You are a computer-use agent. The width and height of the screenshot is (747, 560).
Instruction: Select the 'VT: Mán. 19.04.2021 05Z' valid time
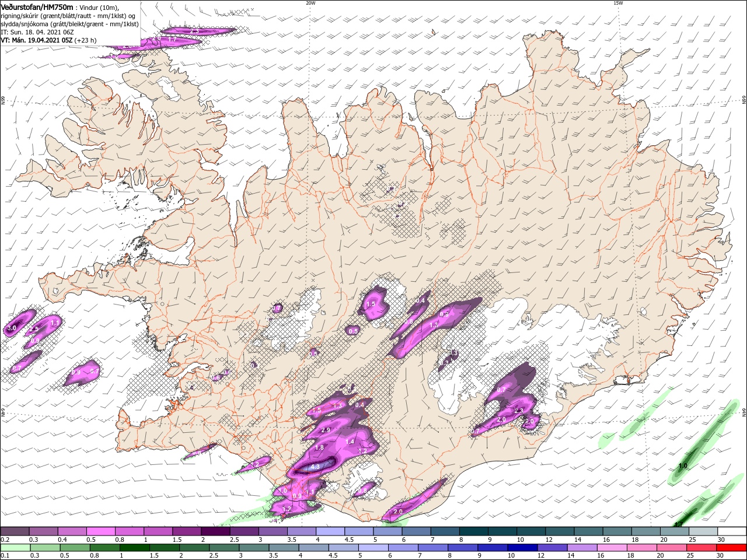pyautogui.click(x=36, y=40)
